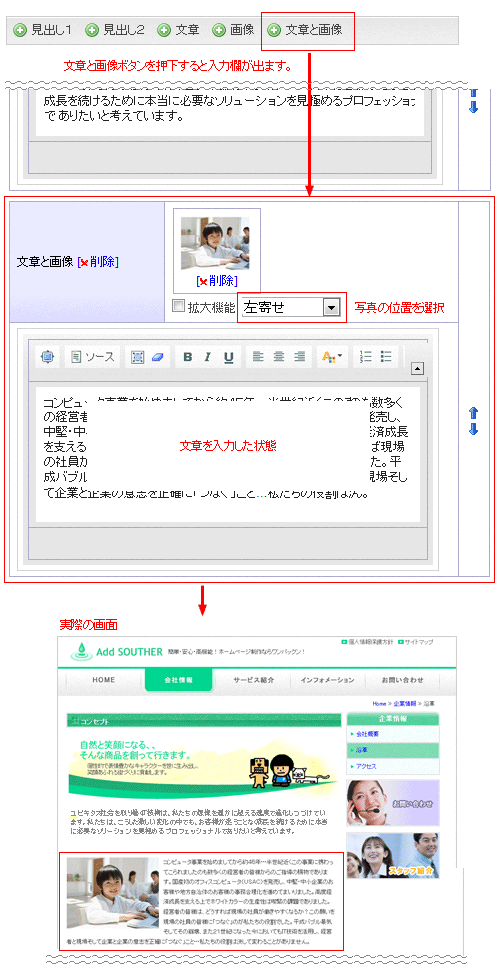Enable the 拡大機能 checkbox
The width and height of the screenshot is (500, 970).
pyautogui.click(x=178, y=306)
